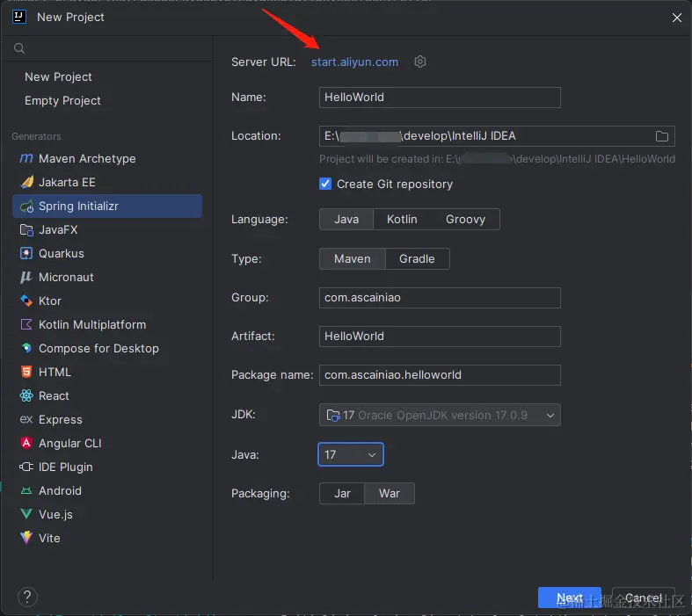Select the Maven Archetype generator icon
This screenshot has width=692, height=616.
[x=26, y=158]
